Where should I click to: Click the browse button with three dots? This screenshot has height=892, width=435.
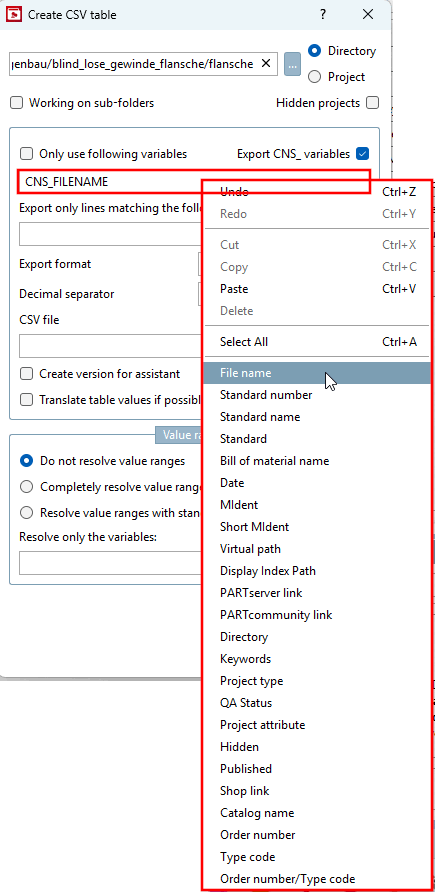[292, 64]
